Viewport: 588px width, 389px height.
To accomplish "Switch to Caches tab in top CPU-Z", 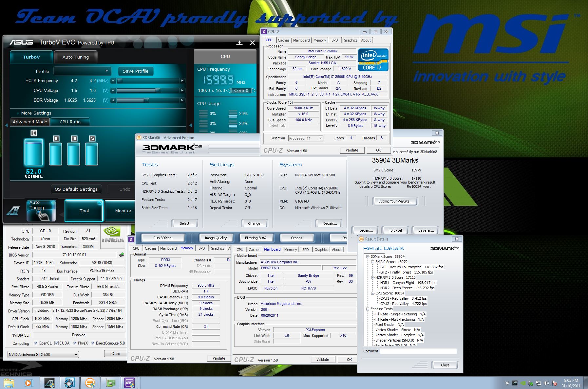I will coord(284,40).
